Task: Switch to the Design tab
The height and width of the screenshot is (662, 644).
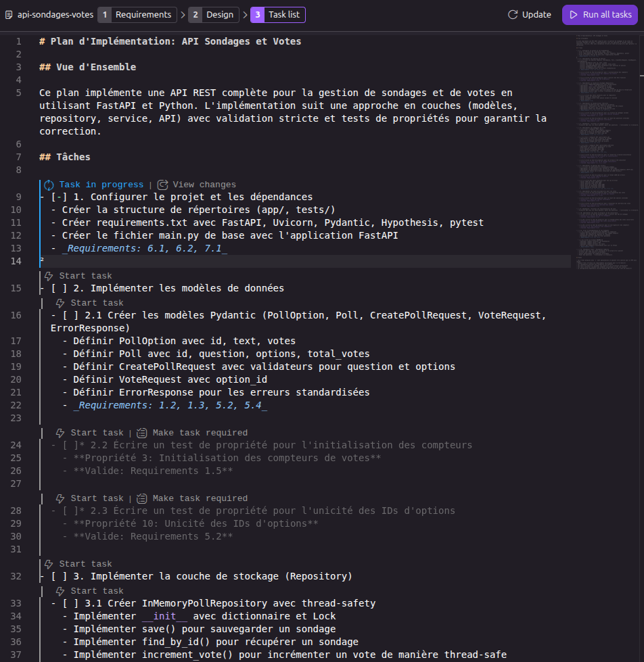Action: pyautogui.click(x=212, y=14)
